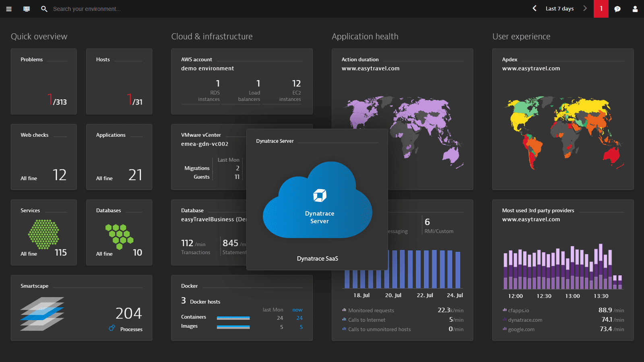Open the Database easyTravelBusiness tile
The height and width of the screenshot is (362, 644).
(208, 232)
